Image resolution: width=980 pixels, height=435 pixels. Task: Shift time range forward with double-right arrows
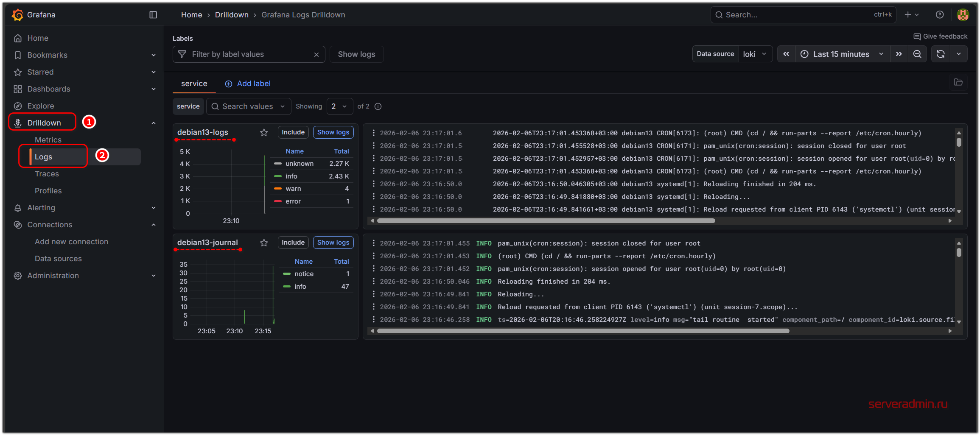(899, 54)
